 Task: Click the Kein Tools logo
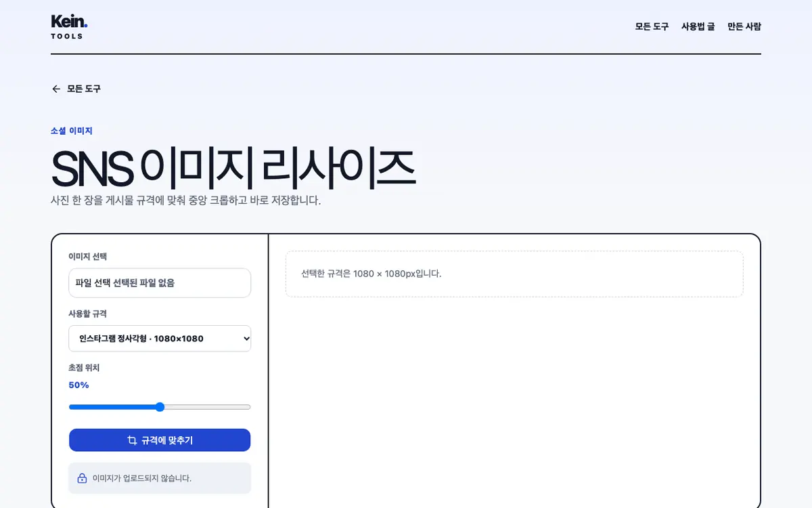pos(69,26)
